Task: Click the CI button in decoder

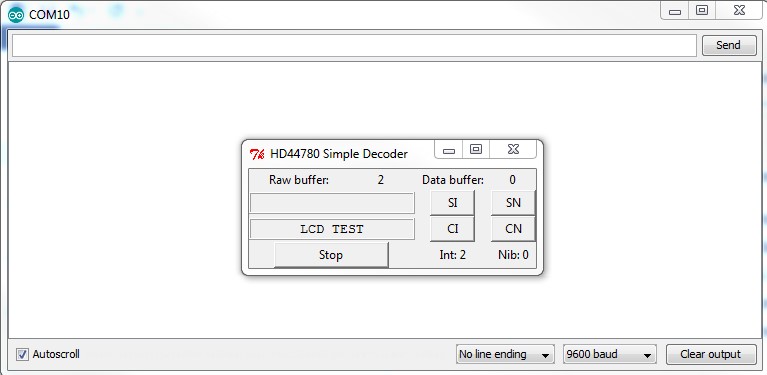Action: (x=452, y=229)
